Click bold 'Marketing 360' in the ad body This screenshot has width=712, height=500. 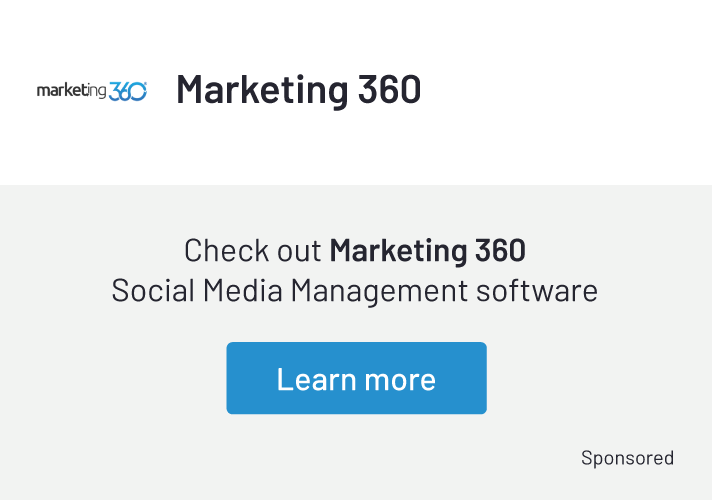[x=428, y=251]
